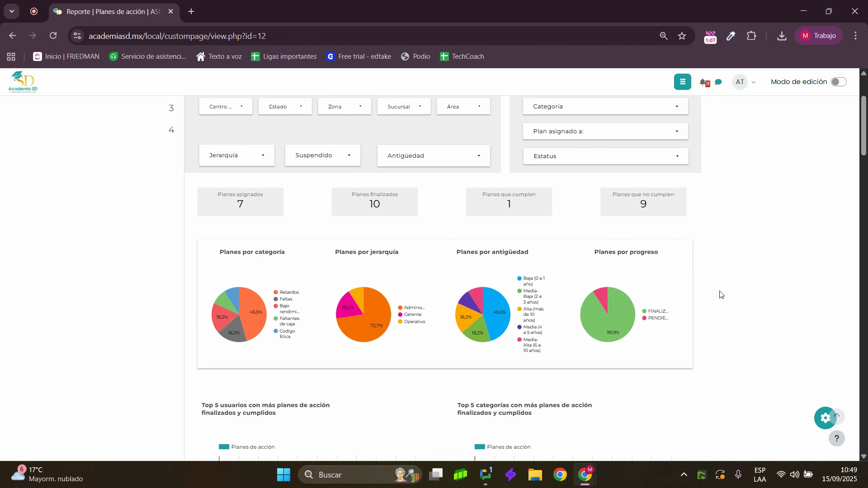Open the Estatus dropdown

pyautogui.click(x=605, y=156)
